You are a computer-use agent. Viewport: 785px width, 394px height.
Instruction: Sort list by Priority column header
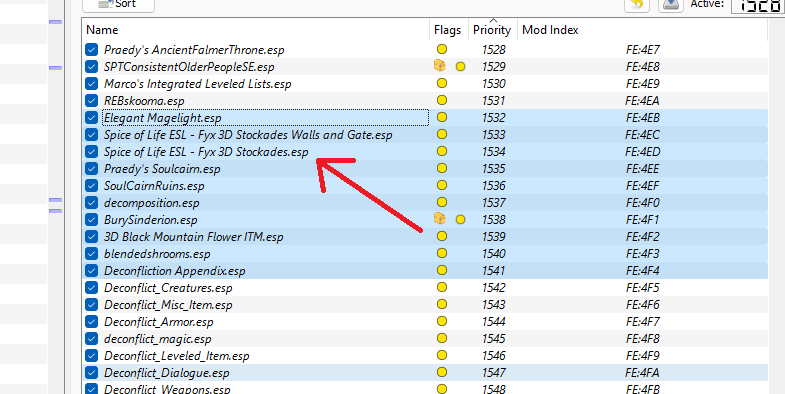(492, 30)
